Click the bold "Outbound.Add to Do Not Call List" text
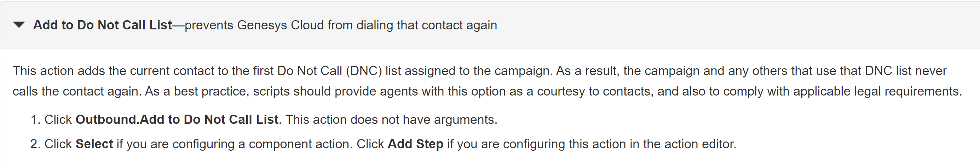 click(x=177, y=120)
